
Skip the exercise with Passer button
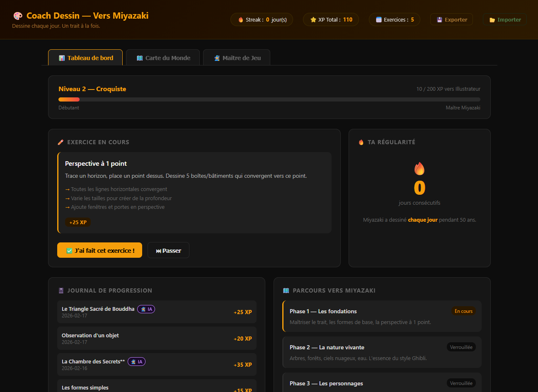click(168, 250)
